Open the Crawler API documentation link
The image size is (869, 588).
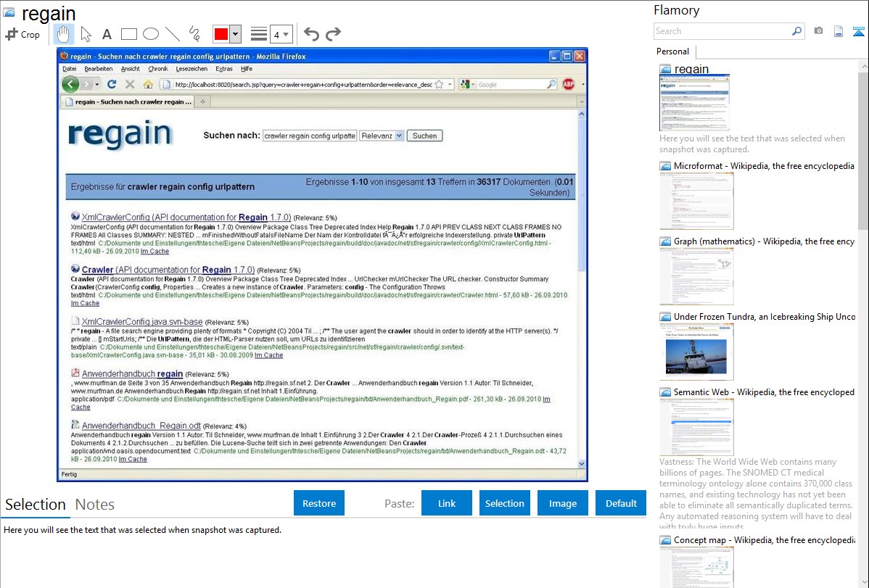[168, 270]
